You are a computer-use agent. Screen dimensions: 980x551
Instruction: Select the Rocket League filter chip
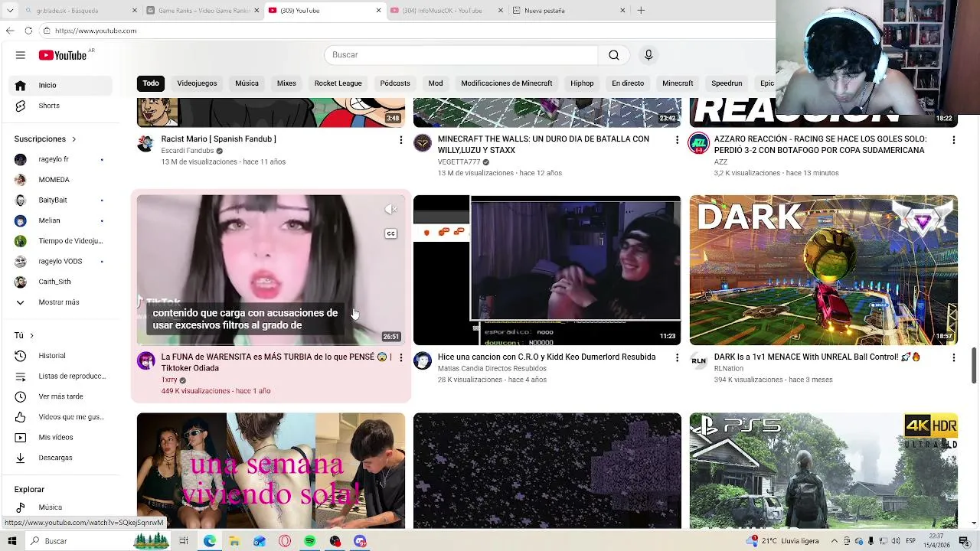tap(338, 83)
